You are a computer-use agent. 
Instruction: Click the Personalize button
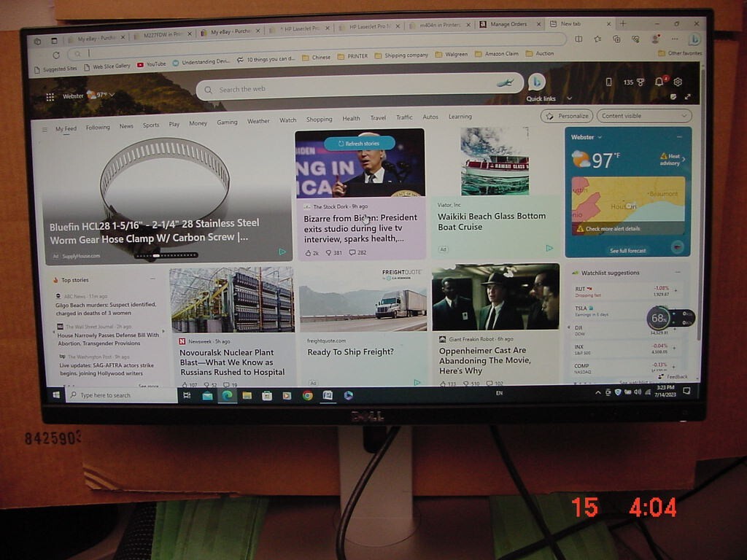tap(567, 116)
